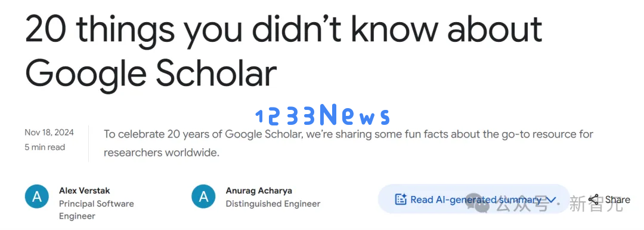
Task: Open author name Anurag Acharya
Action: point(259,191)
